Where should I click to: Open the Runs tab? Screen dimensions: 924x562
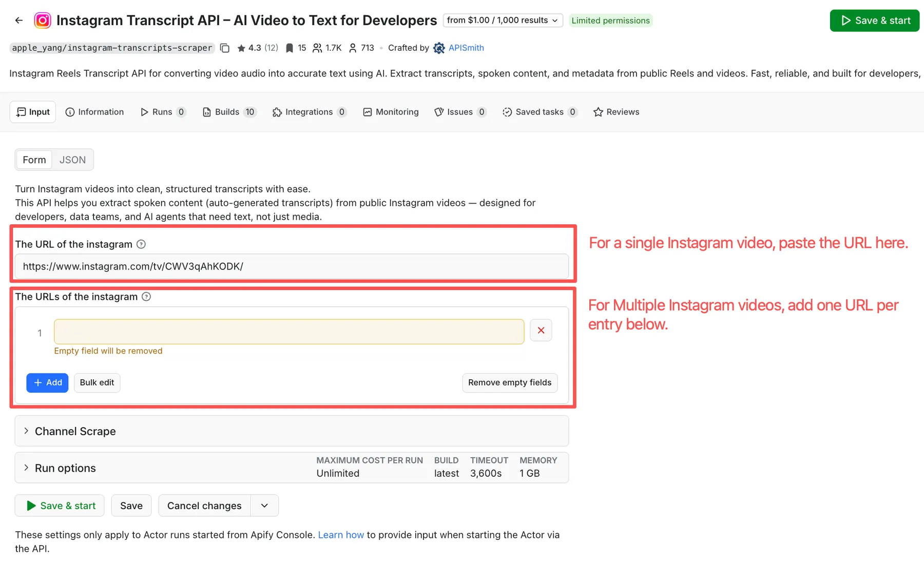163,112
